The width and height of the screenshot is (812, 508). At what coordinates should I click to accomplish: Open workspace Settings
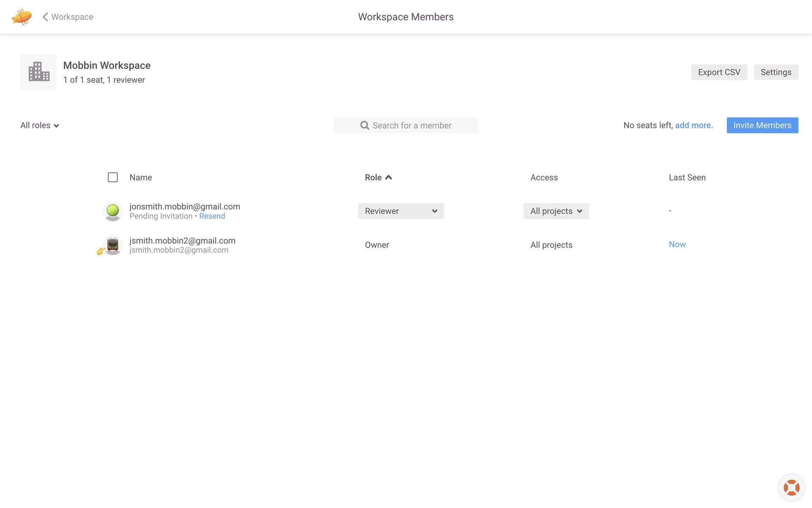click(x=776, y=72)
